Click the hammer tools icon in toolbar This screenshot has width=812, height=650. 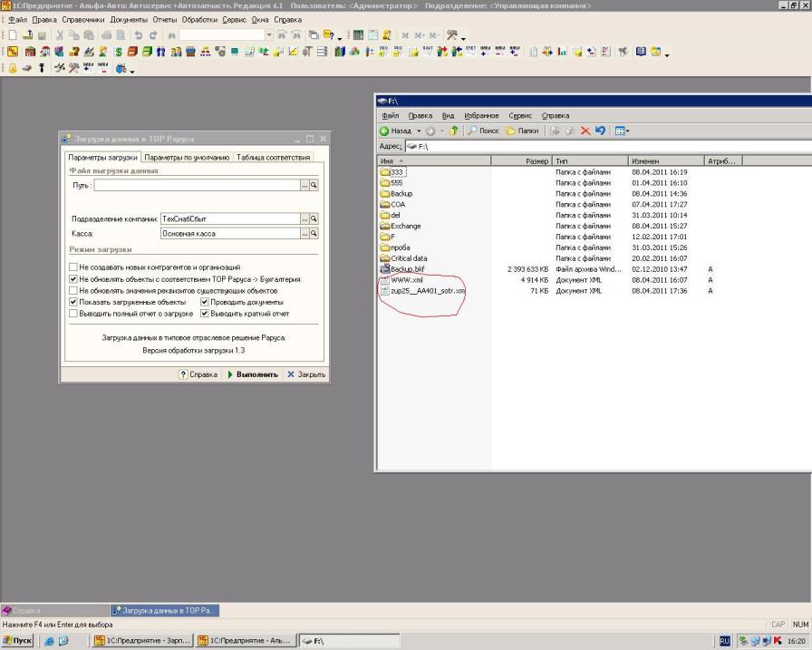click(452, 35)
